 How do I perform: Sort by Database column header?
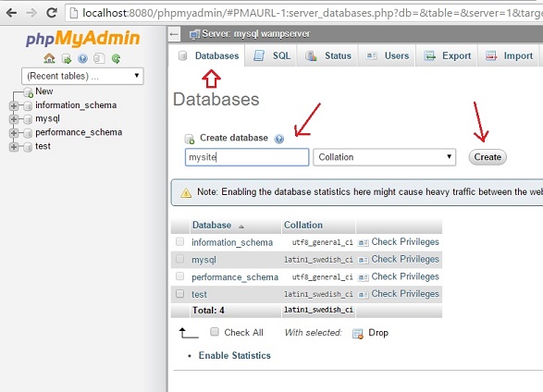[212, 226]
